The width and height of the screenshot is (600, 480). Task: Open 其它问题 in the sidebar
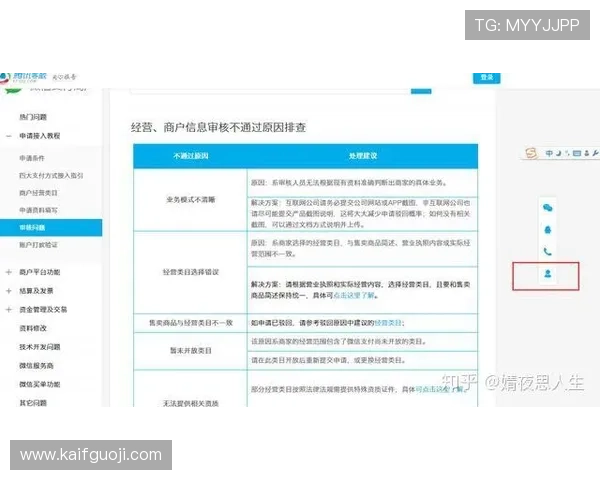(x=33, y=403)
